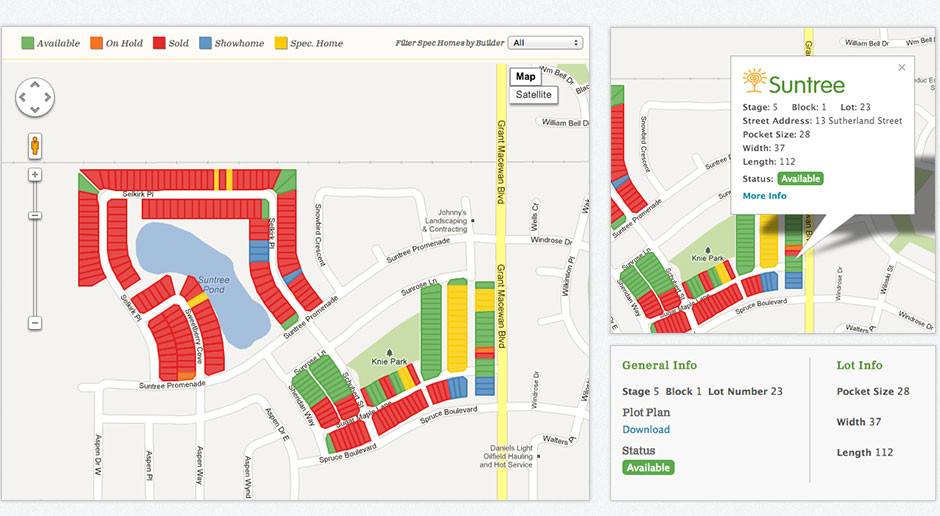The width and height of the screenshot is (940, 516).
Task: Zoom out with the minus button
Action: 35,323
